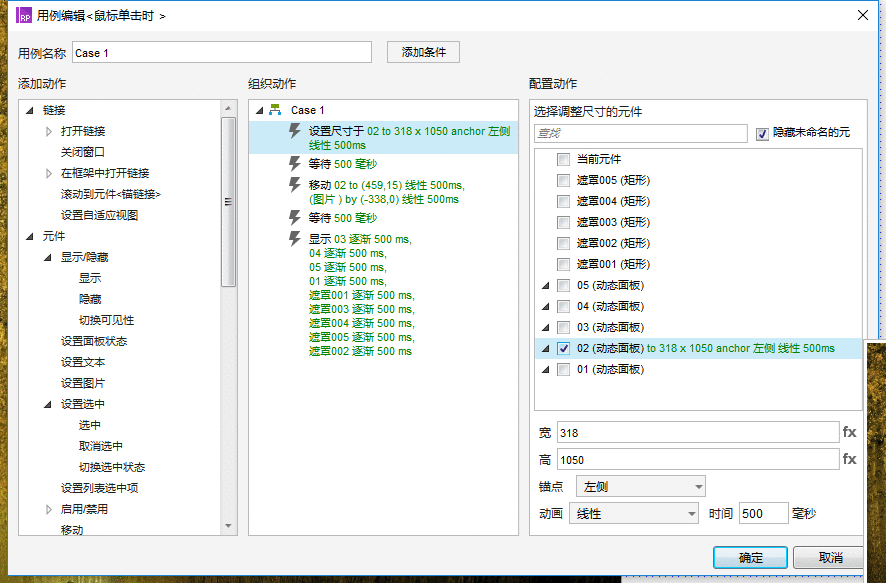The height and width of the screenshot is (583, 886).
Task: Select 设置图片 action
Action: coord(82,383)
